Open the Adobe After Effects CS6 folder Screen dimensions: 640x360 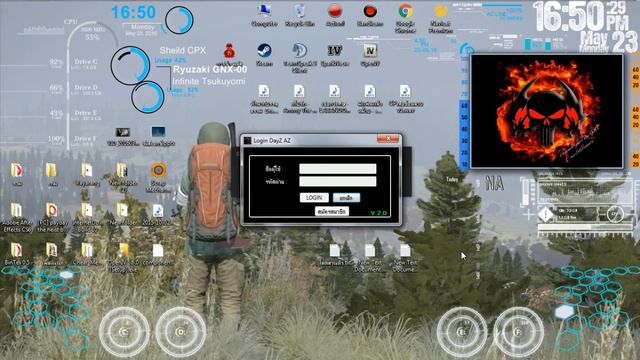[17, 218]
